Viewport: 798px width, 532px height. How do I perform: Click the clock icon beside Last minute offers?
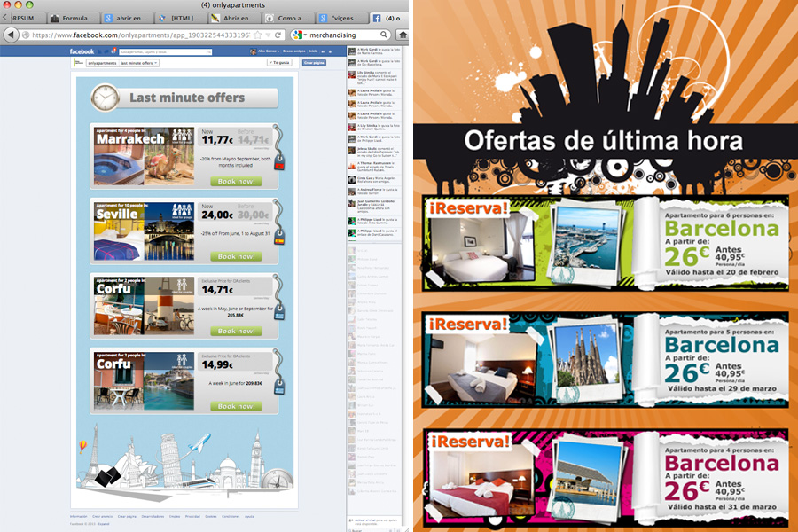click(105, 98)
